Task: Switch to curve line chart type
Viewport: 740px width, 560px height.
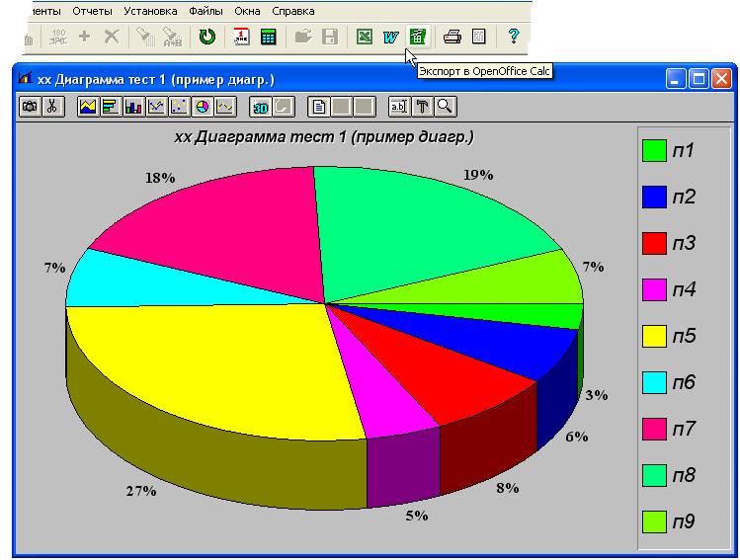Action: [225, 107]
